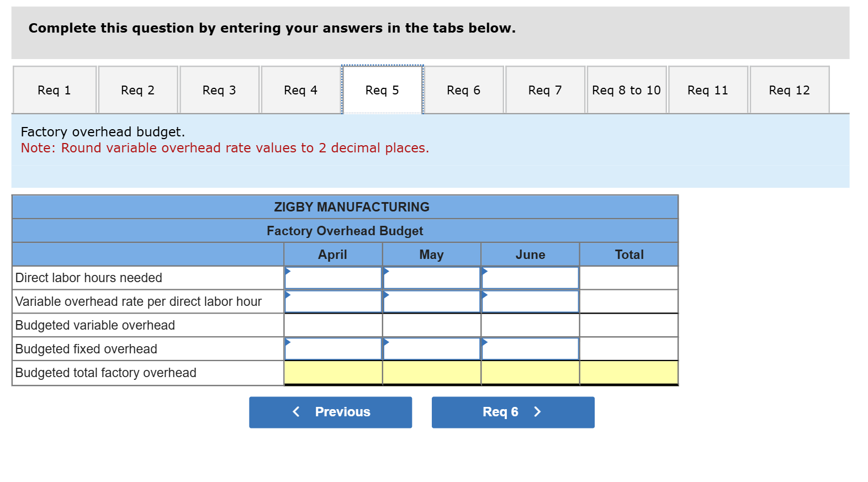
Task: Click the Req 6 next button
Action: pos(512,412)
